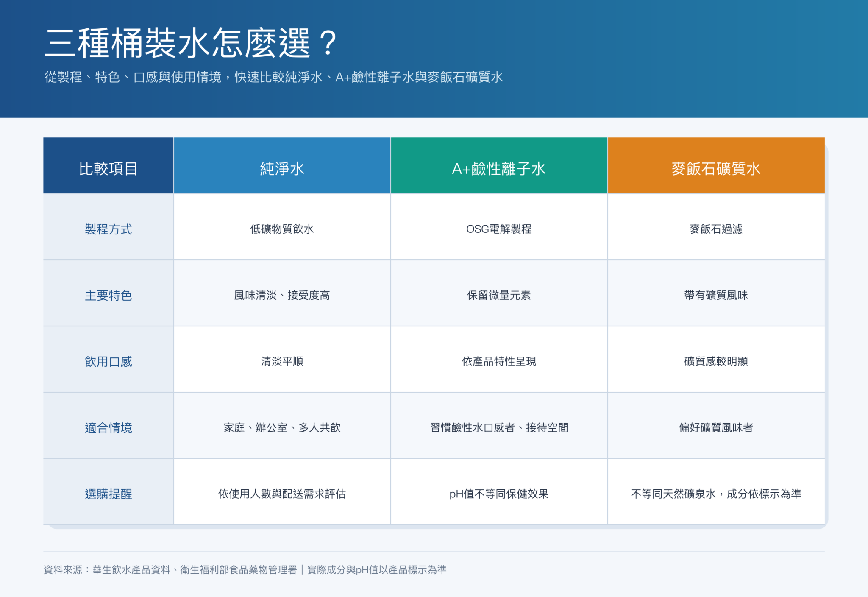868x597 pixels.
Task: Click the cell pH值不等同保健效果
Action: (499, 491)
